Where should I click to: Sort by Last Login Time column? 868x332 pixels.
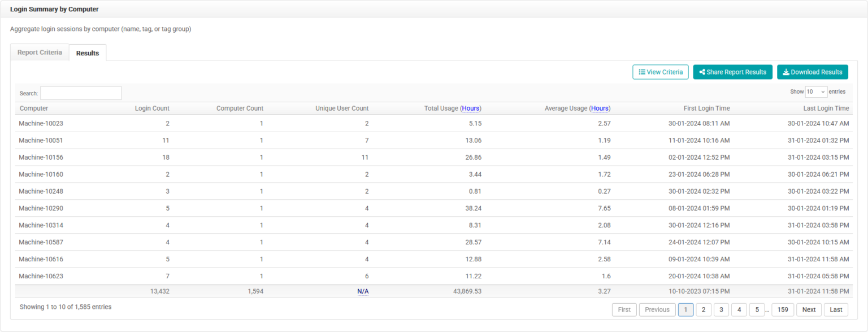pos(826,108)
